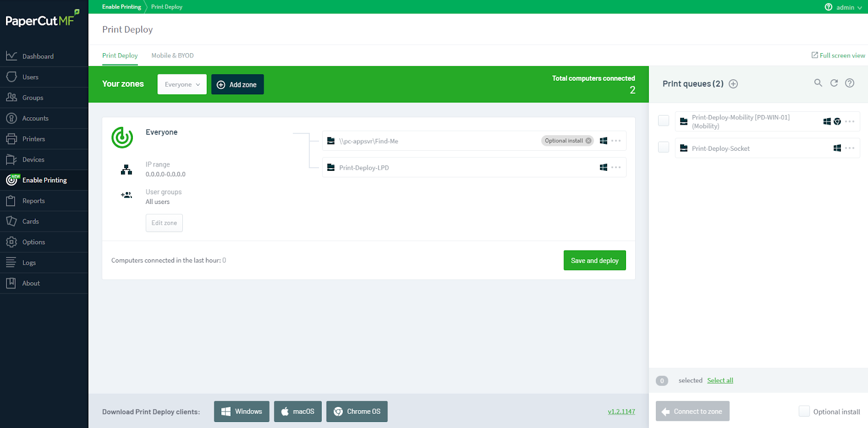Image resolution: width=868 pixels, height=428 pixels.
Task: Navigate to Printers in the sidebar
Action: pos(44,139)
